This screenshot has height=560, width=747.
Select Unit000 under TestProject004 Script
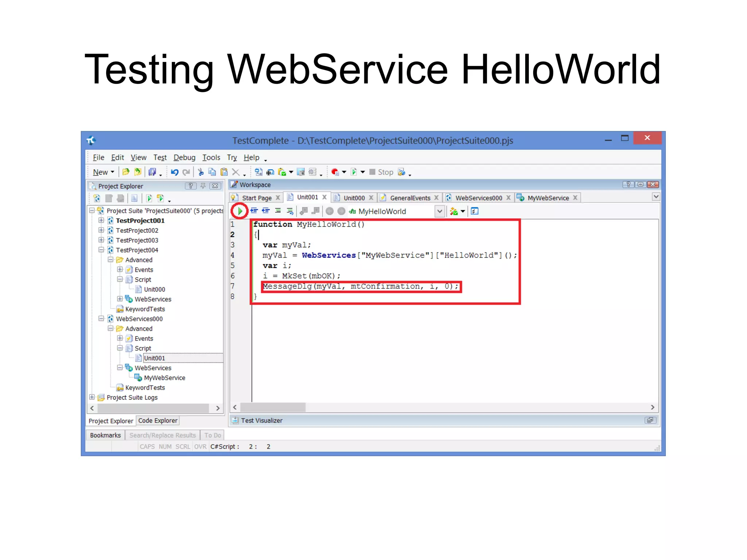[x=154, y=289]
